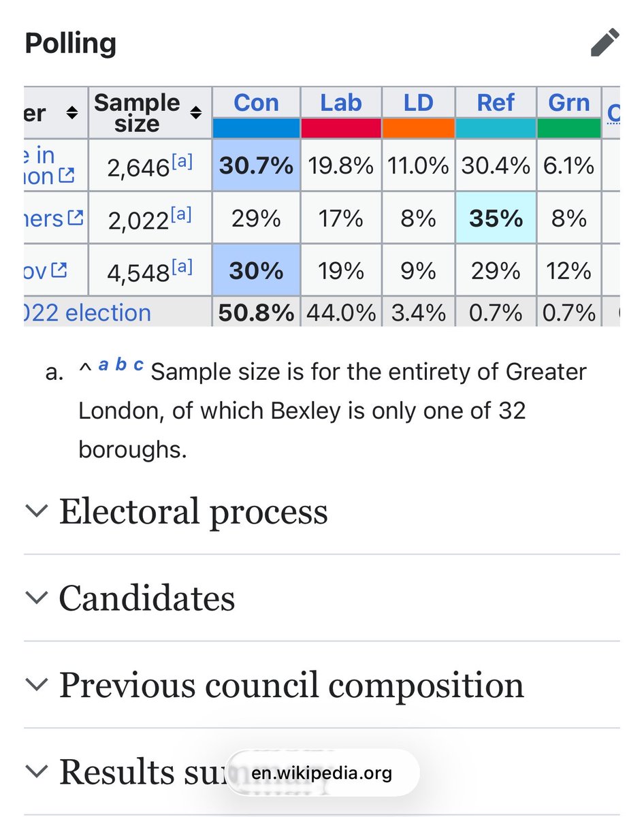The image size is (644, 817).
Task: Open footnote [a] beside 2,646 sample
Action: click(x=182, y=161)
